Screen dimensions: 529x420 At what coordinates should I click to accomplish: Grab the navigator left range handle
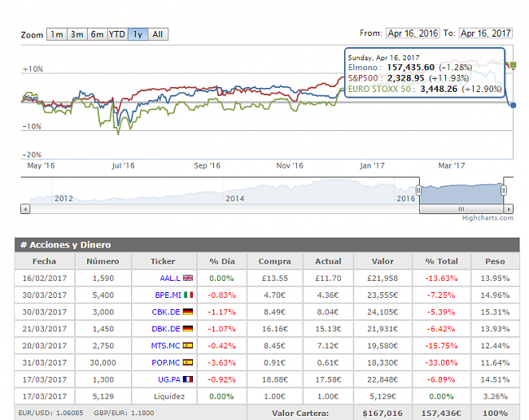(x=418, y=190)
